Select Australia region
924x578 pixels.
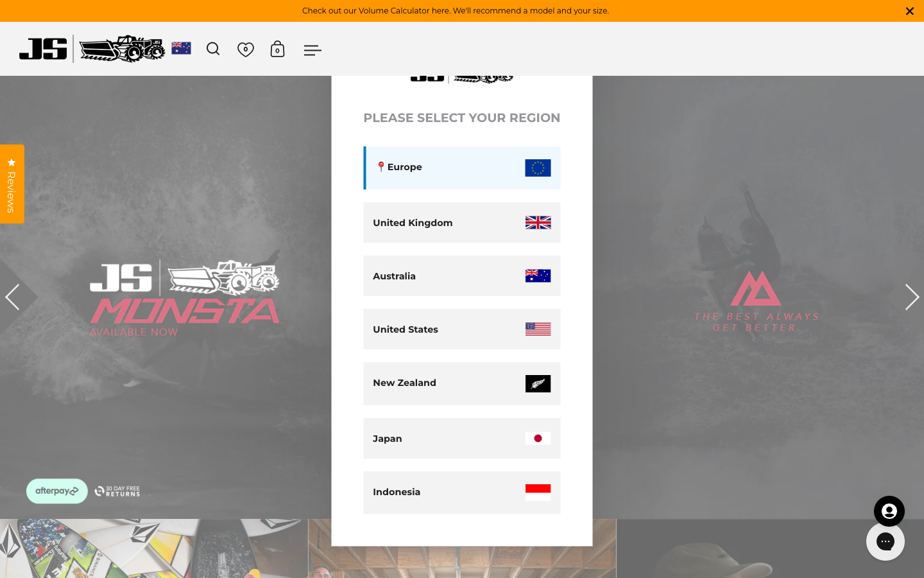pos(462,276)
